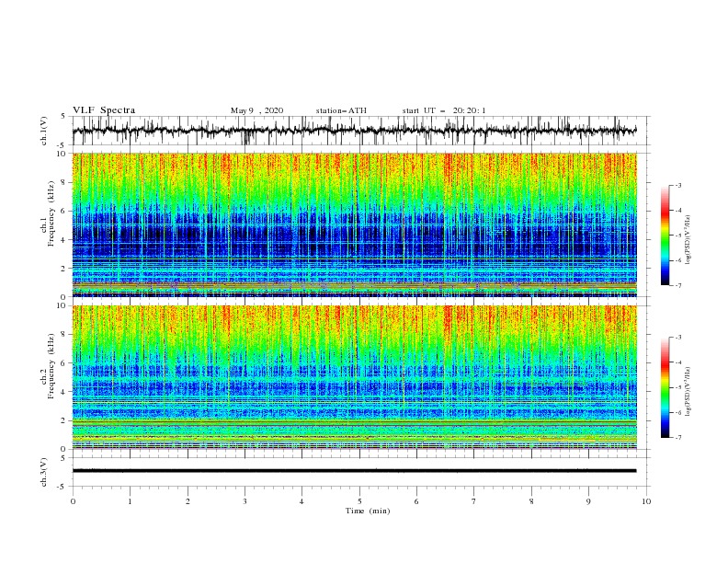728x563 pixels.
Task: Select the "Time (min)" axis title
Action: [368, 511]
